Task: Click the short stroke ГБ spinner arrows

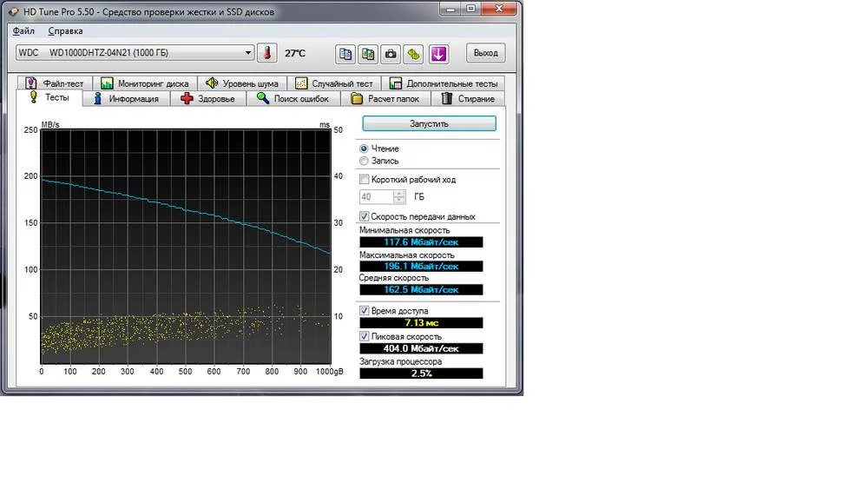Action: tap(400, 197)
